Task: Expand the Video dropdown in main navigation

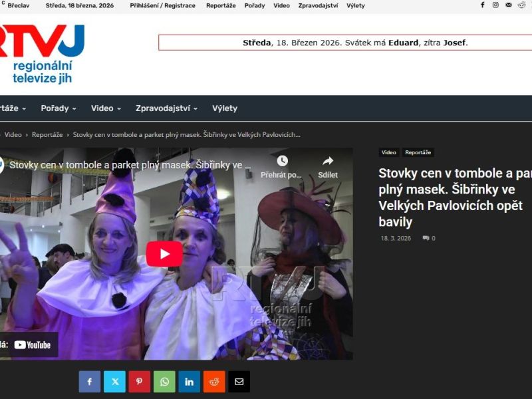Action: [x=106, y=108]
